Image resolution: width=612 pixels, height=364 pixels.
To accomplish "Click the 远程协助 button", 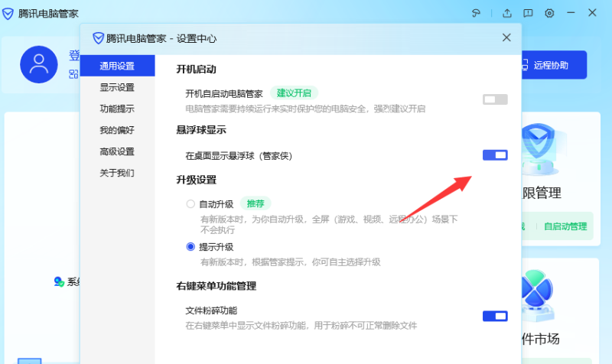I will (x=553, y=65).
